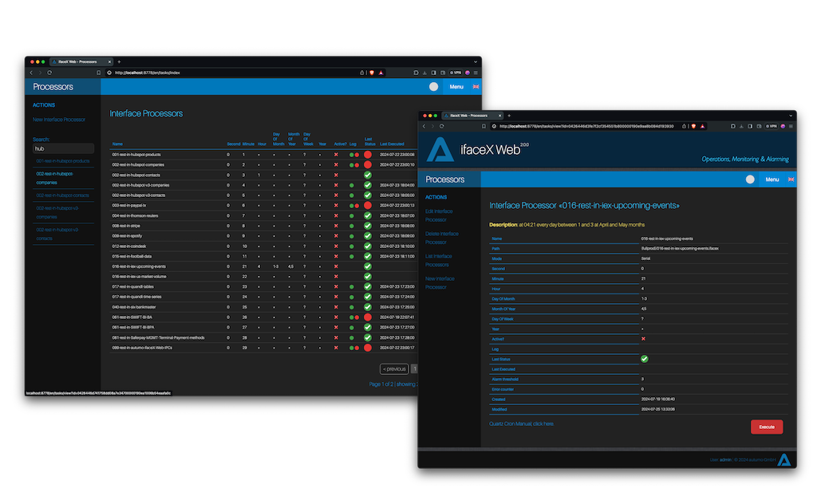Viewport: 817px width, 504px height.
Task: Open the Menu dropdown in left window header
Action: tap(456, 87)
